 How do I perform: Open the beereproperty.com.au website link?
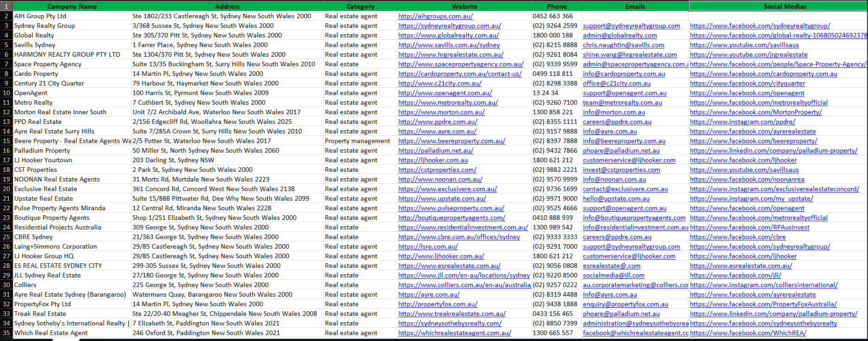(452, 141)
